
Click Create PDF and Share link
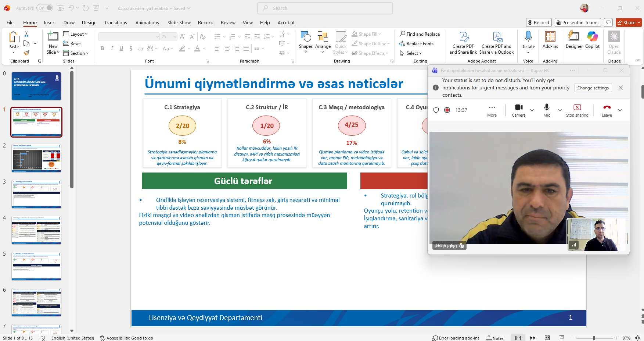click(x=463, y=43)
